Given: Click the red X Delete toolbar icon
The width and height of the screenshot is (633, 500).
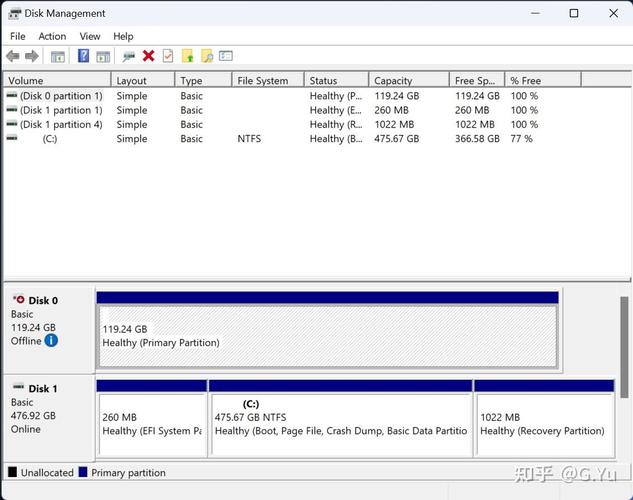Looking at the screenshot, I should click(149, 56).
